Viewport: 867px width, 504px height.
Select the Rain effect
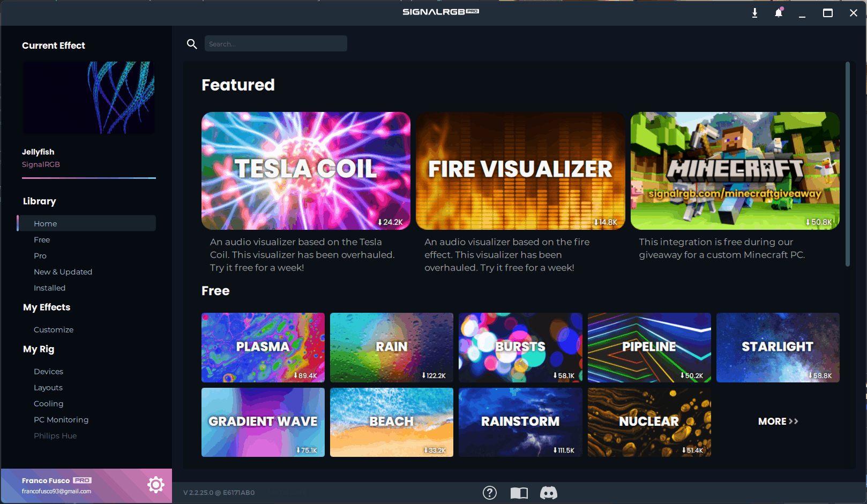pos(392,347)
